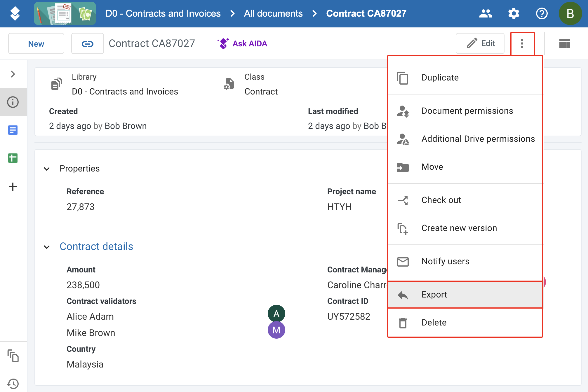Click the Edit button

480,44
